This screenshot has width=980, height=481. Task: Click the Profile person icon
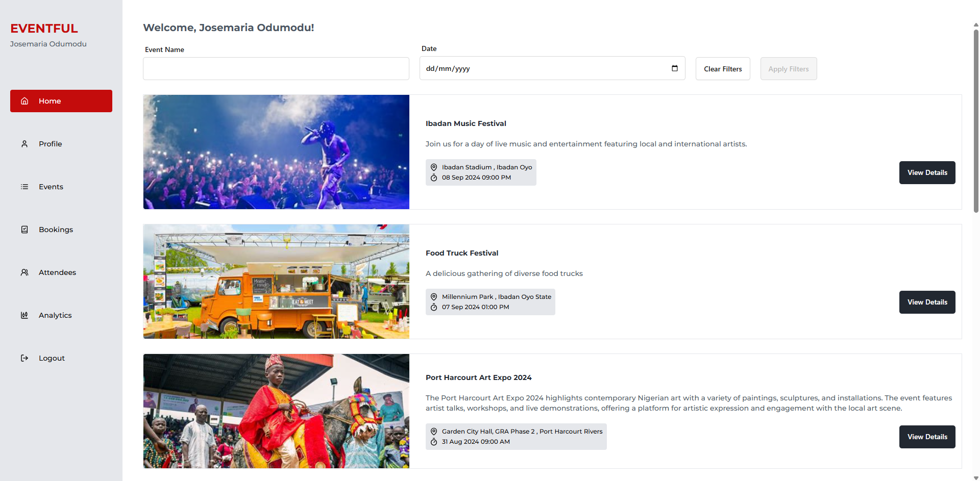coord(24,144)
